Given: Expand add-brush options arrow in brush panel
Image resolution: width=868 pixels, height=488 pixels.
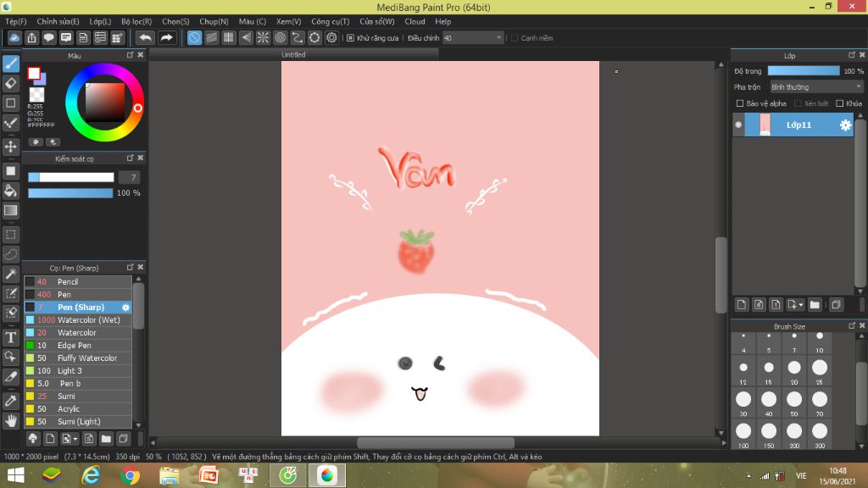Looking at the screenshot, I should pyautogui.click(x=75, y=440).
